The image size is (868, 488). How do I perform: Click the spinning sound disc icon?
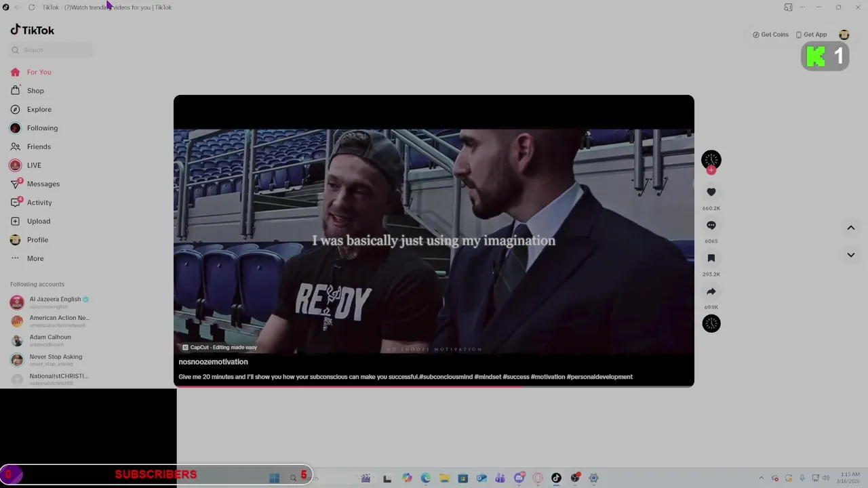point(711,323)
